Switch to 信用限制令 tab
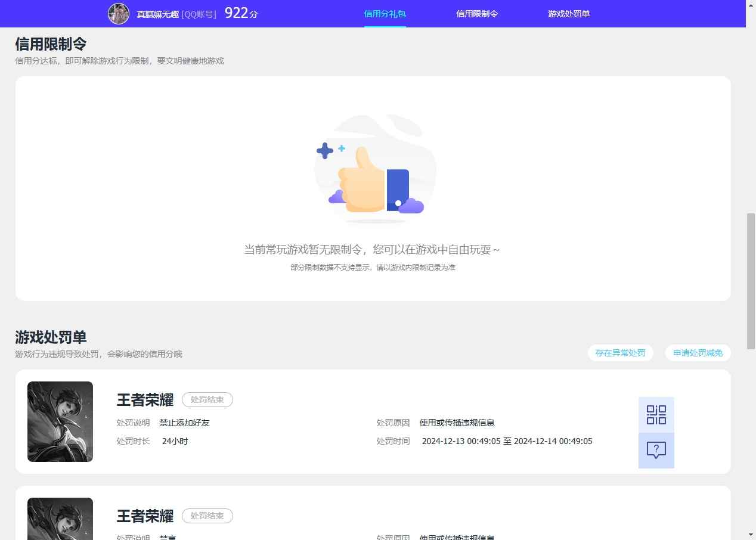This screenshot has height=540, width=756. 476,14
